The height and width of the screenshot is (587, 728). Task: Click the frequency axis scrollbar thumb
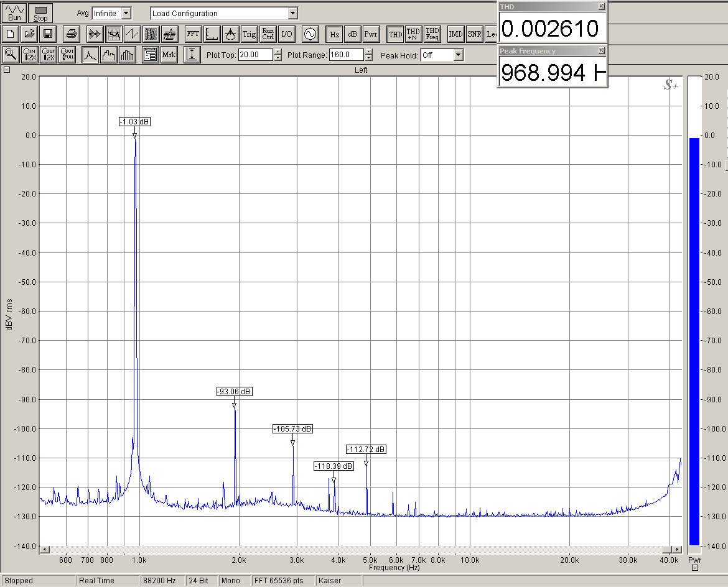(667, 550)
